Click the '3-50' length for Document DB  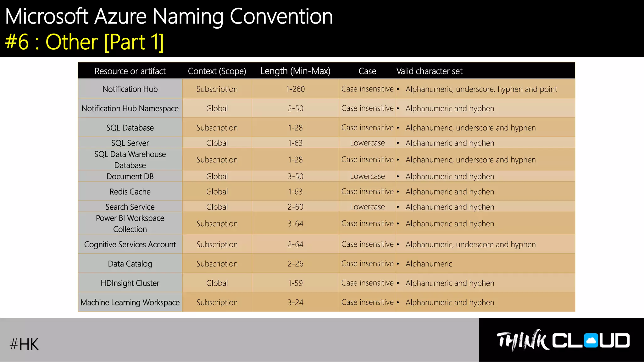click(x=295, y=176)
